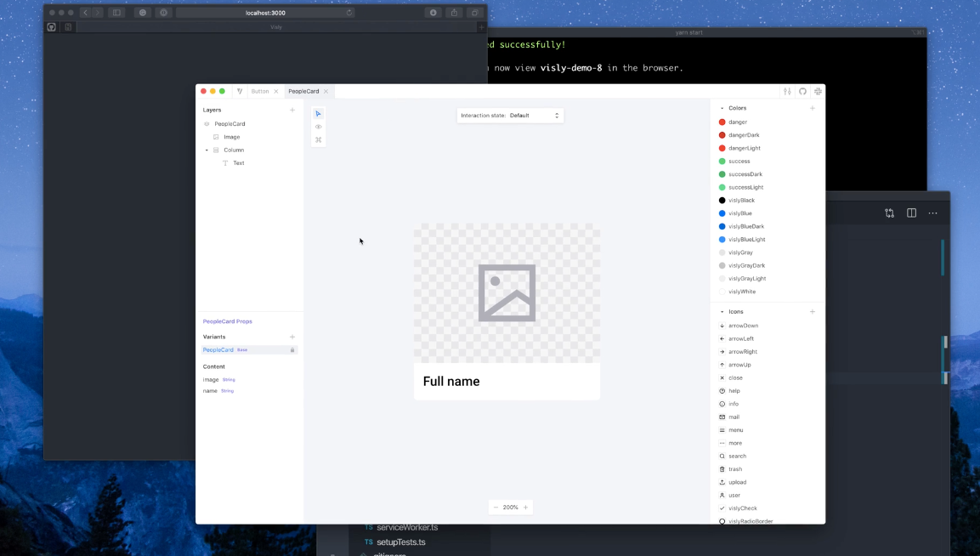This screenshot has width=980, height=556.
Task: Open the GitHub icon in the header
Action: tap(802, 91)
